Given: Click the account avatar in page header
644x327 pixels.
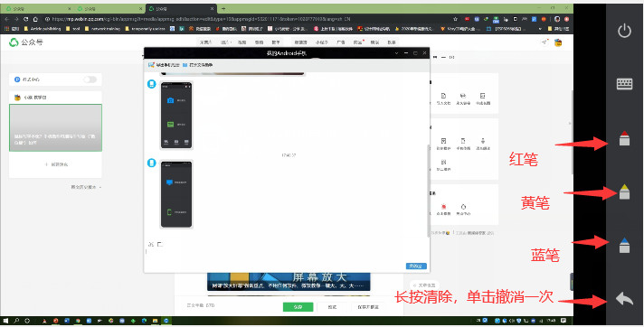Looking at the screenshot, I should coord(558,42).
